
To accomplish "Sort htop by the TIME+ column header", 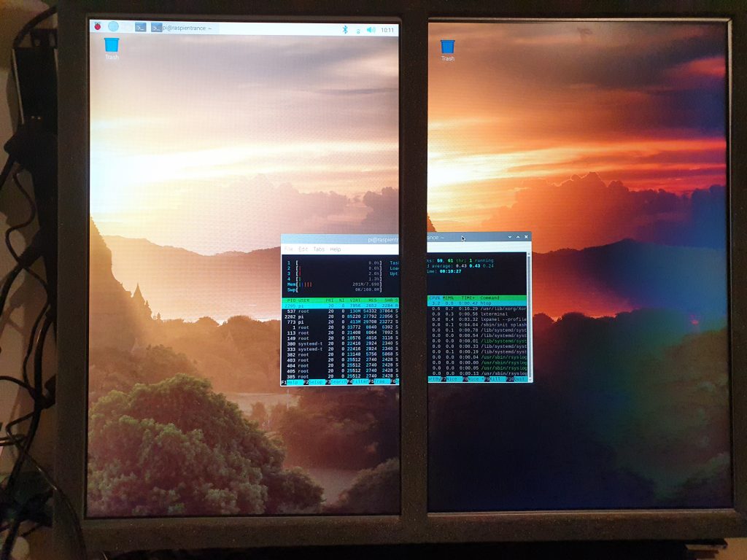I will tap(468, 298).
